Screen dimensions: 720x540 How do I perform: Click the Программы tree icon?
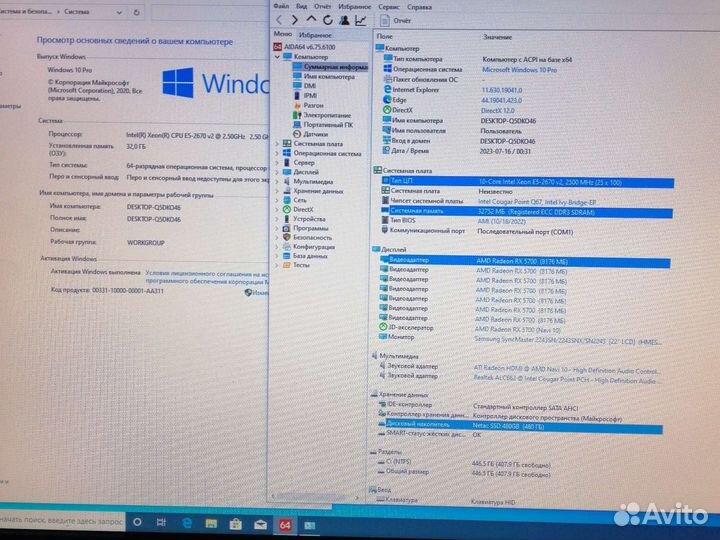(x=287, y=228)
